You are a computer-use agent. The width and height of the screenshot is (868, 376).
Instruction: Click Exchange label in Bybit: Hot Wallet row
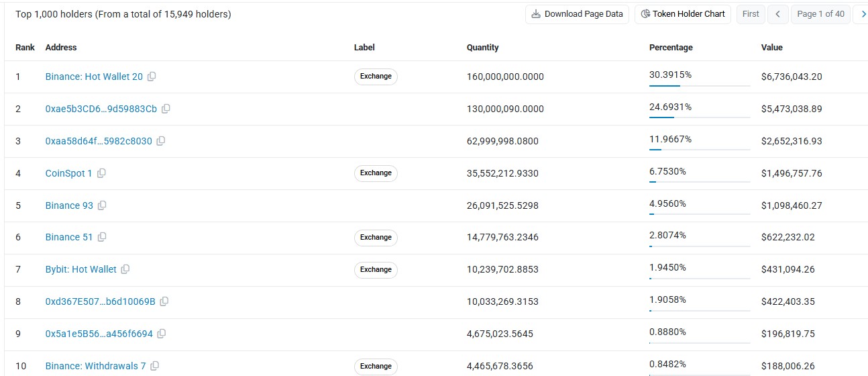pos(376,269)
